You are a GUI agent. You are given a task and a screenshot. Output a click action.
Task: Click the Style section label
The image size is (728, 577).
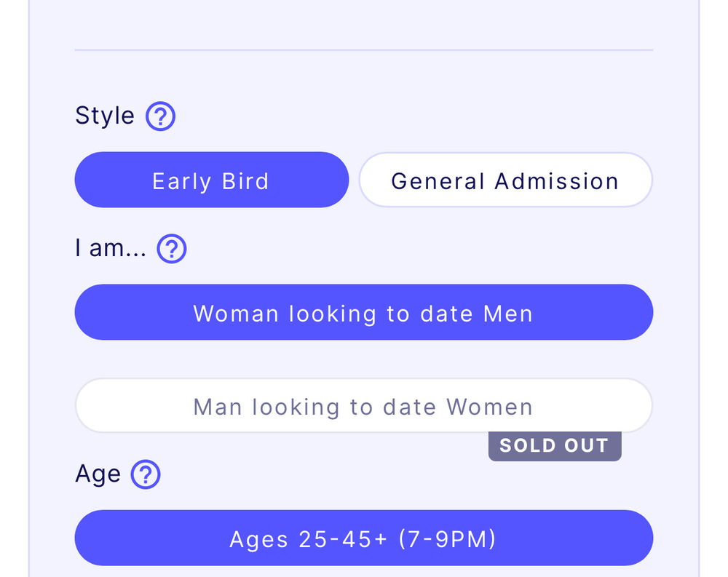coord(105,116)
